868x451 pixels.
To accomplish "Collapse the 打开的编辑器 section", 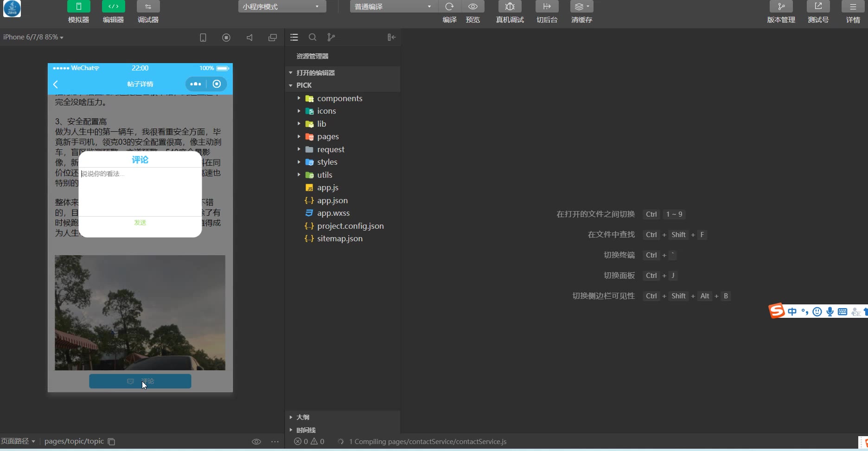I will click(343, 73).
